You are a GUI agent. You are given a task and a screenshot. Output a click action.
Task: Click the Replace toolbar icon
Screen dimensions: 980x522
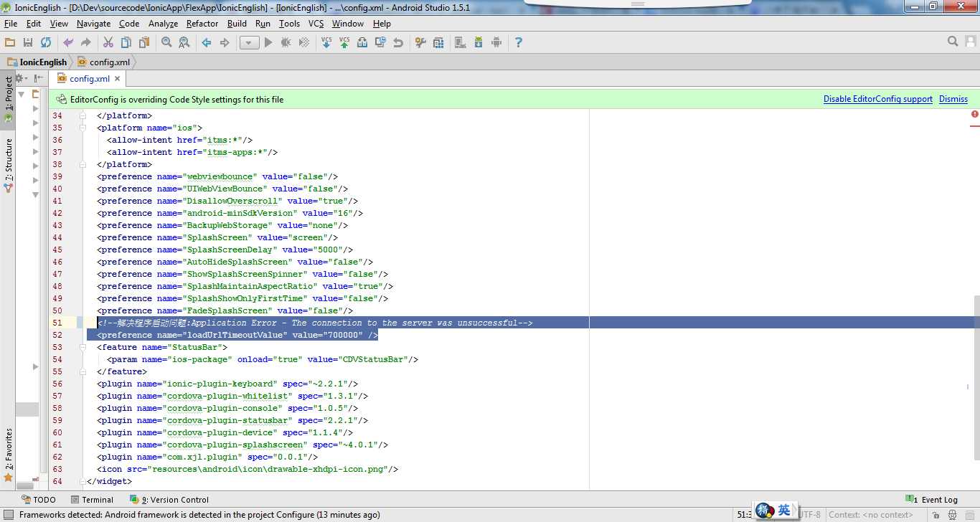point(184,43)
